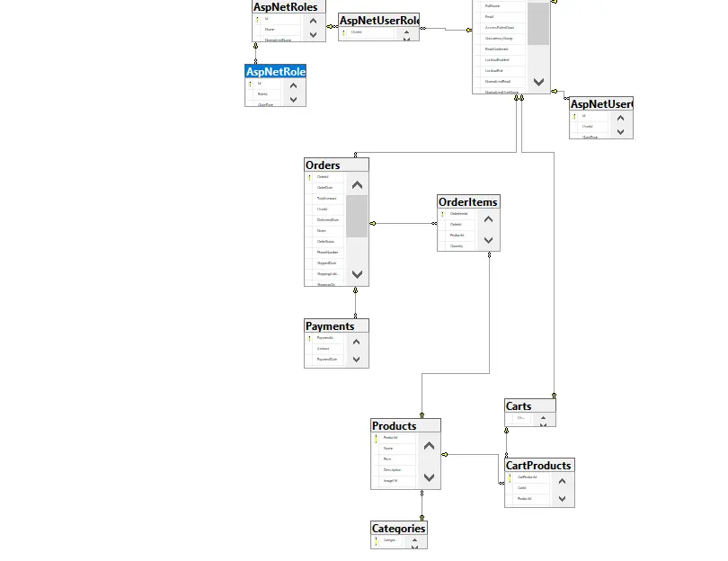Click the down arrow in the OrderItems table
This screenshot has width=728, height=561.
pos(488,241)
